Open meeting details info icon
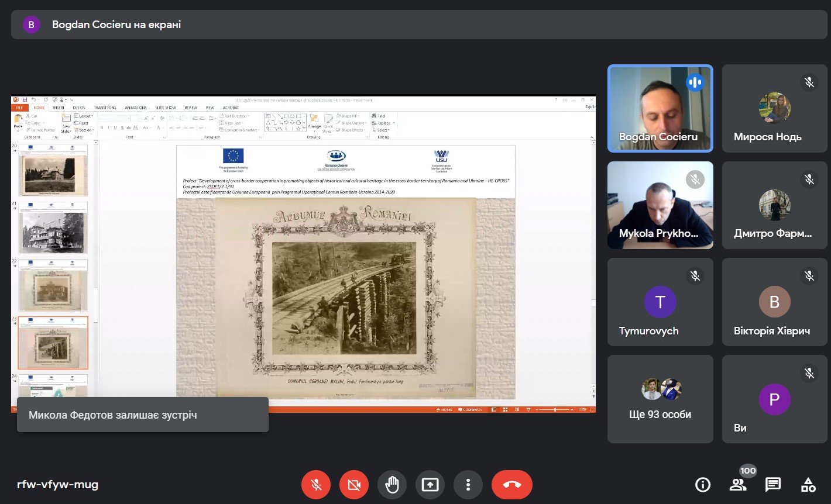 (703, 485)
